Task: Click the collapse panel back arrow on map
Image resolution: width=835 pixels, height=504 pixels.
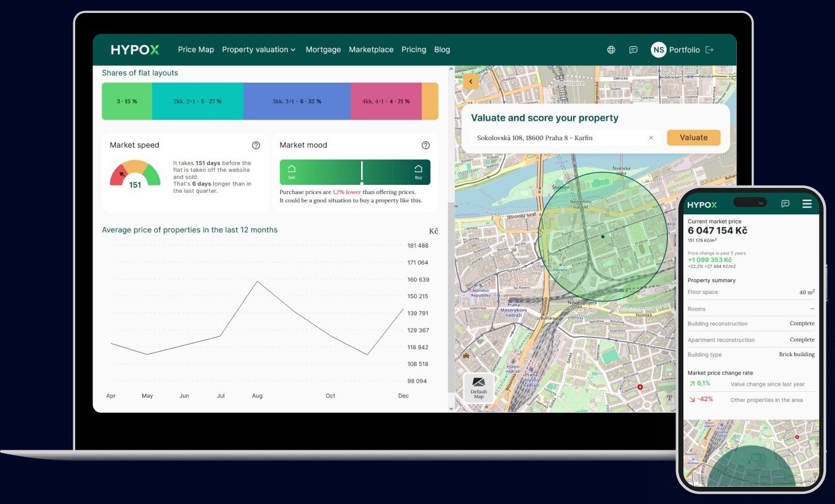Action: pyautogui.click(x=471, y=81)
